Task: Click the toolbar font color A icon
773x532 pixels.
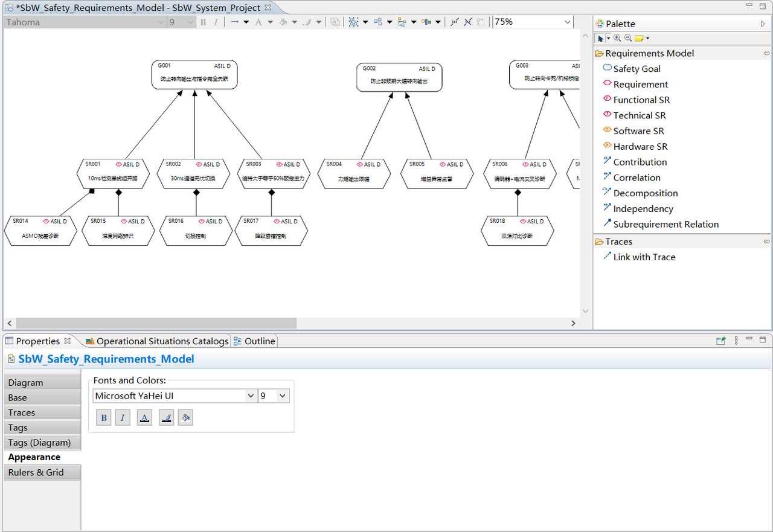Action: (x=258, y=22)
